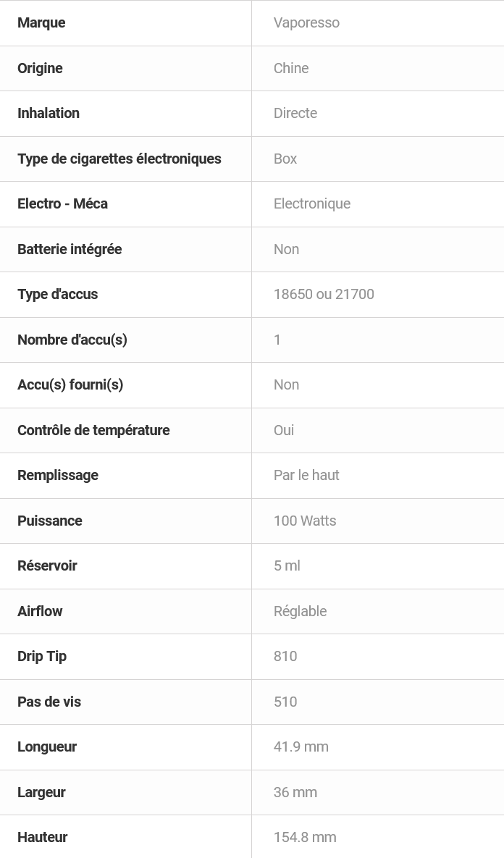Select the Longueur value 41.9 mm

(x=301, y=746)
